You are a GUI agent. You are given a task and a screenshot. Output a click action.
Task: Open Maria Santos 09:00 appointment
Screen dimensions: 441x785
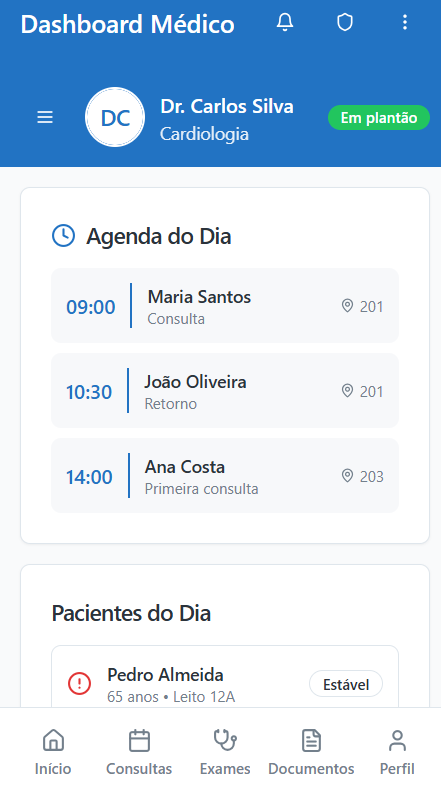coord(225,305)
